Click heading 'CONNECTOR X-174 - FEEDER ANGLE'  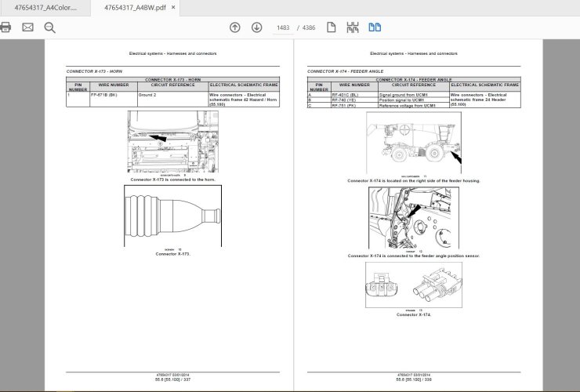[345, 71]
